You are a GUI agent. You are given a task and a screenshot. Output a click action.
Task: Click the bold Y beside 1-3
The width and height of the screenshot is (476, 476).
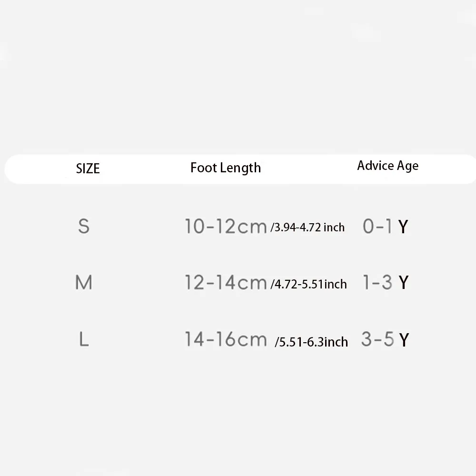[403, 283]
